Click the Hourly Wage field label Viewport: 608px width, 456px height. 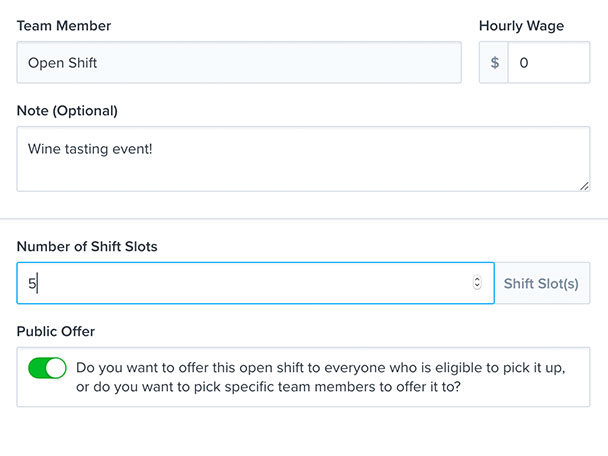[x=522, y=26]
